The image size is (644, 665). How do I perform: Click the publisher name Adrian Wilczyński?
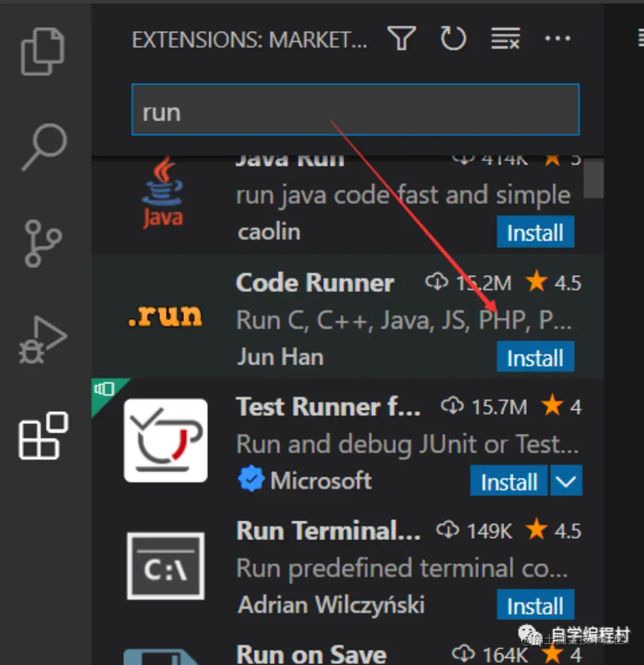point(331,604)
